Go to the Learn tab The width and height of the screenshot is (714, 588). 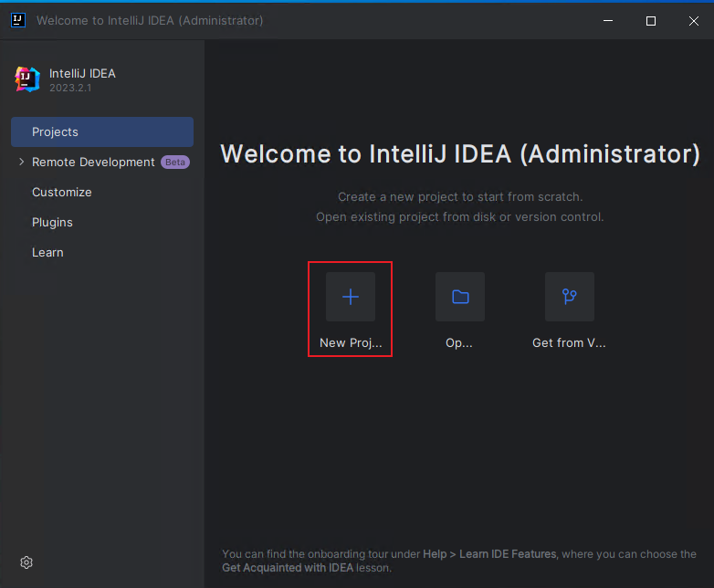coord(47,252)
